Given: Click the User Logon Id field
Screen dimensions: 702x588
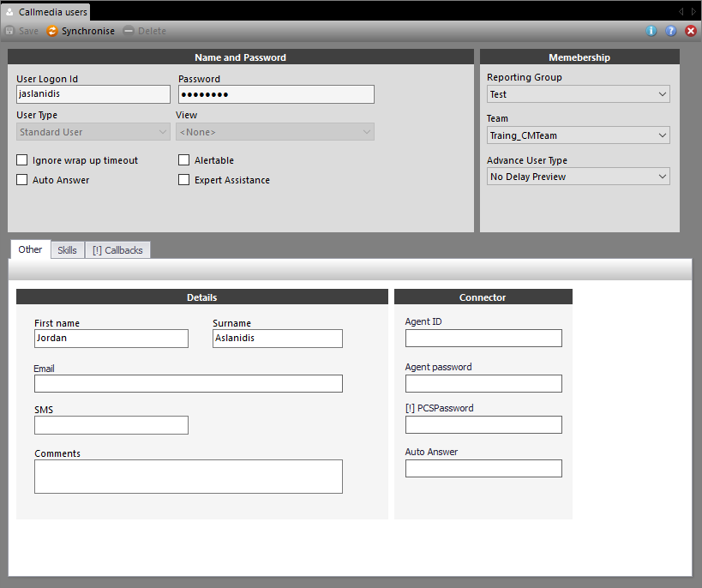Looking at the screenshot, I should click(x=93, y=94).
